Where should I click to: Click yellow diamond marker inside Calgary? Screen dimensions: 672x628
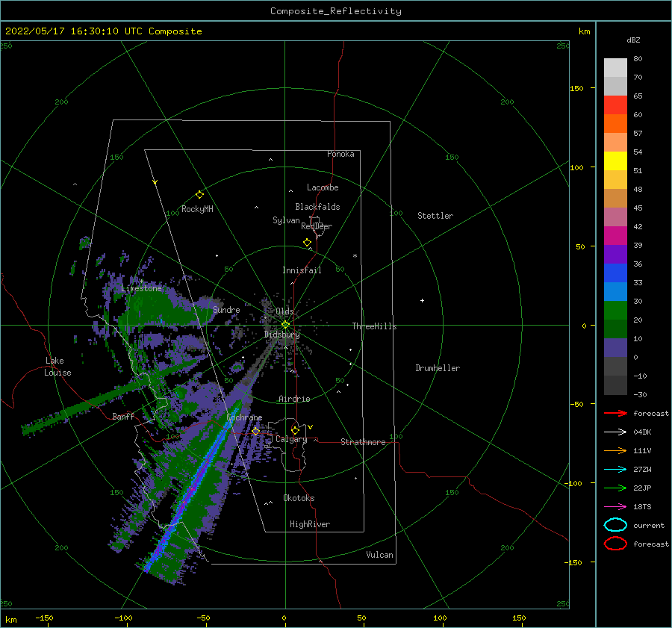click(x=295, y=430)
